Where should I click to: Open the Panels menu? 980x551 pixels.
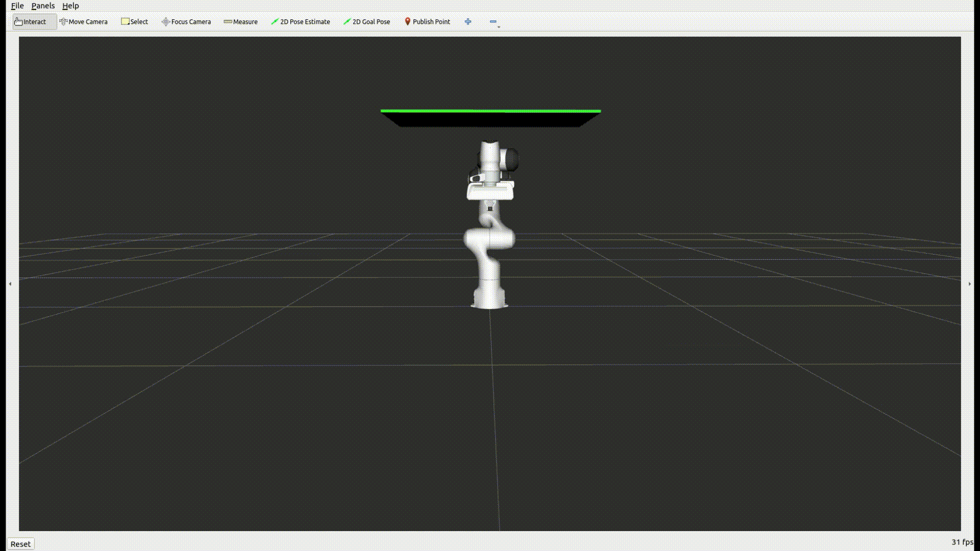coord(43,6)
